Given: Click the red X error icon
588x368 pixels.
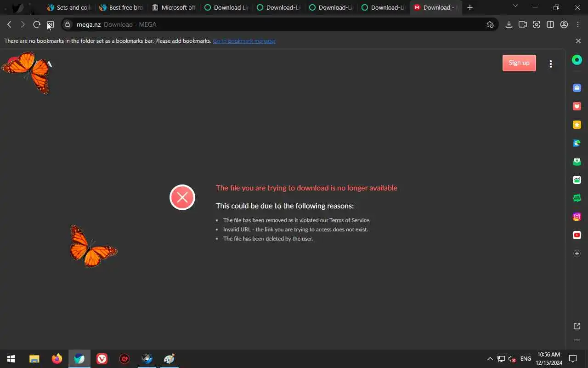Looking at the screenshot, I should tap(182, 197).
